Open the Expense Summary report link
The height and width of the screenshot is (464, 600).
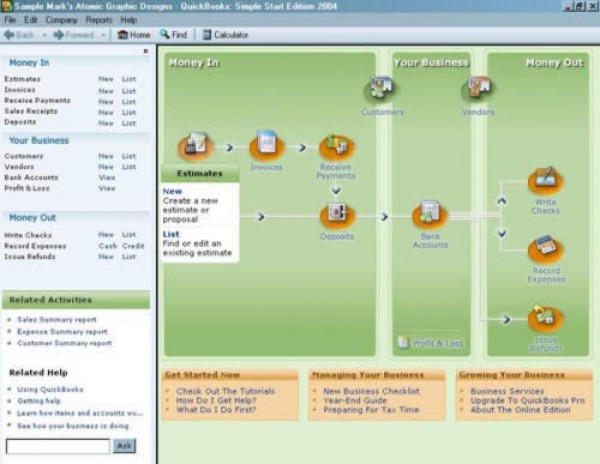[62, 332]
